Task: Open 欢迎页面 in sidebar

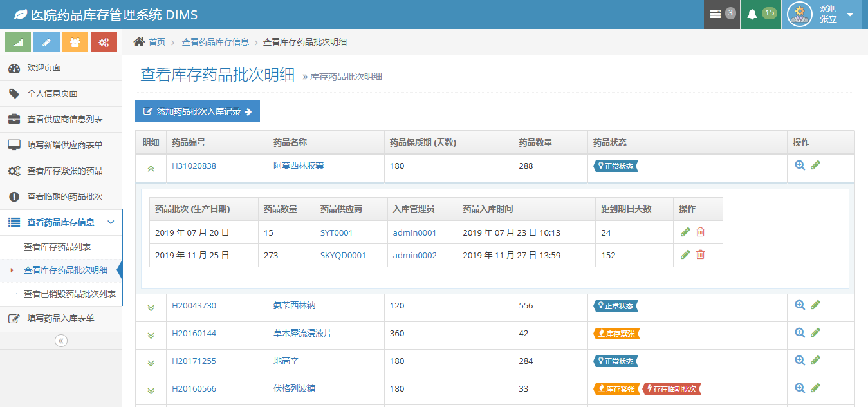Action: pyautogui.click(x=60, y=68)
